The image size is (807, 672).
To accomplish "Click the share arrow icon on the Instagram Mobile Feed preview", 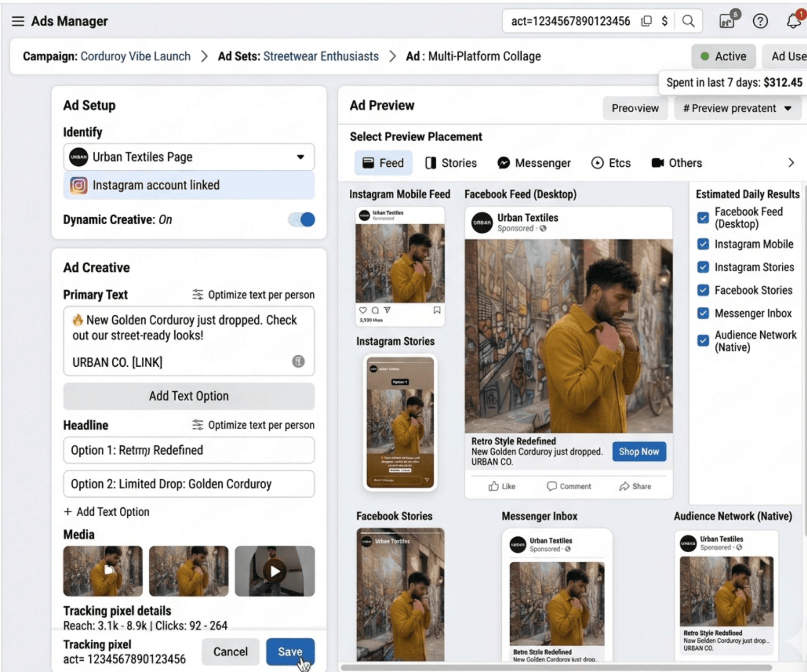I will point(387,310).
